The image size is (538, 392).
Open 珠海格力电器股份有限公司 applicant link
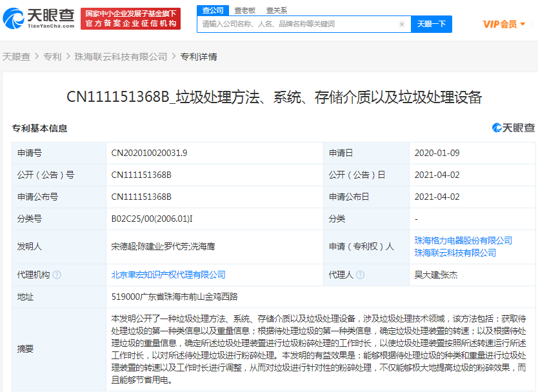pos(464,240)
